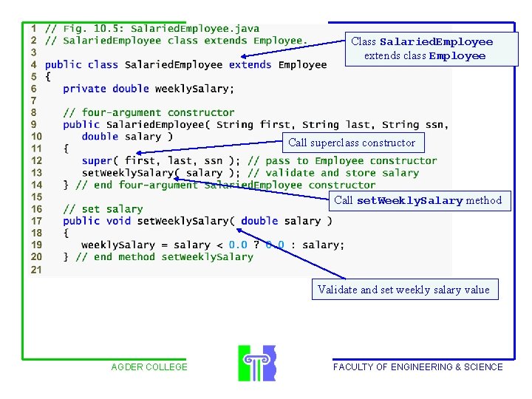Click the opening brace on line 5

click(x=48, y=77)
